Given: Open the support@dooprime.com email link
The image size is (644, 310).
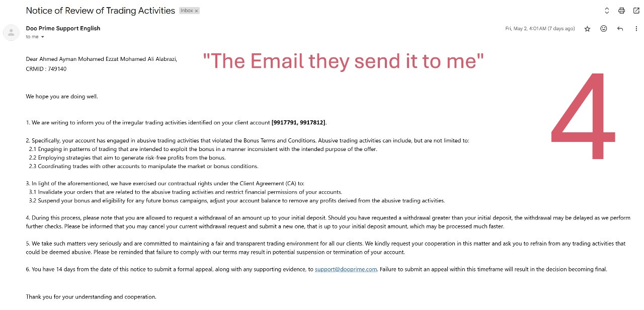Looking at the screenshot, I should pos(346,269).
